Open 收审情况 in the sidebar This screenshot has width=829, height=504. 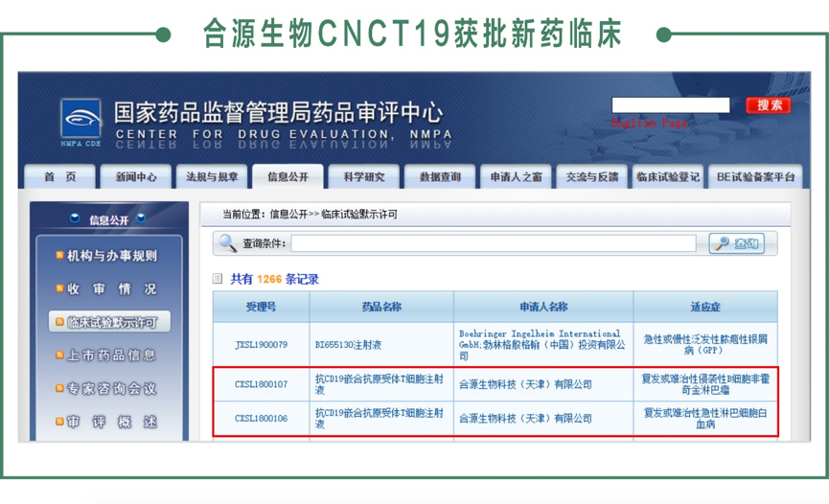tap(112, 288)
